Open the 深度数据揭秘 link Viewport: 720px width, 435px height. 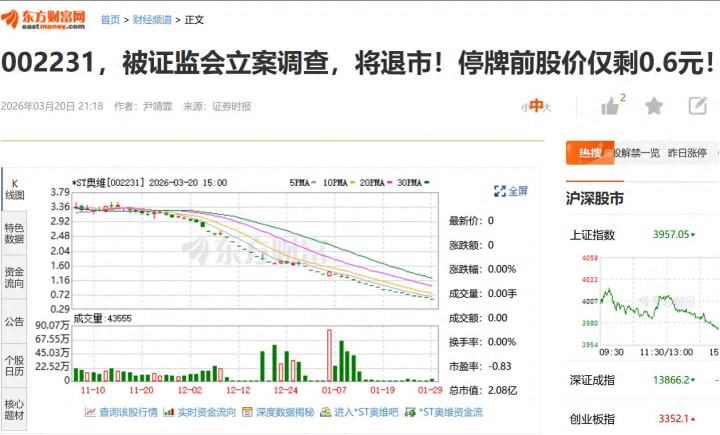[x=285, y=412]
